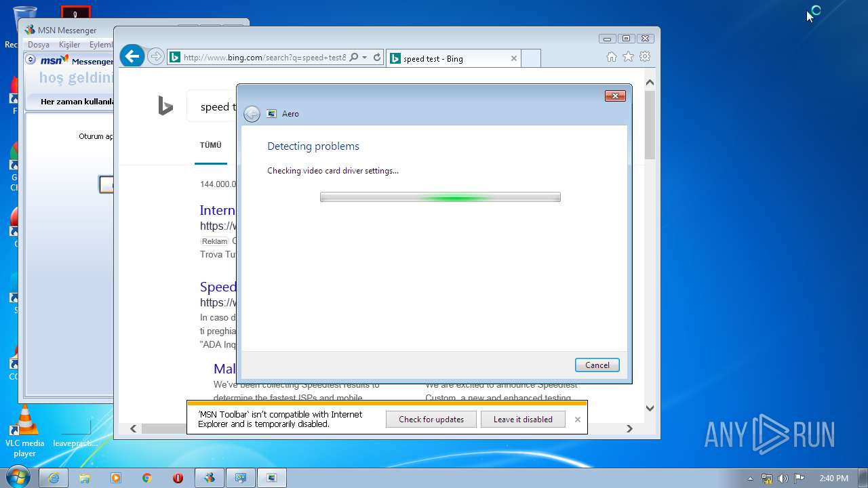This screenshot has height=488, width=868.
Task: Switch to the troubleshooting taskbar button
Action: (241, 478)
